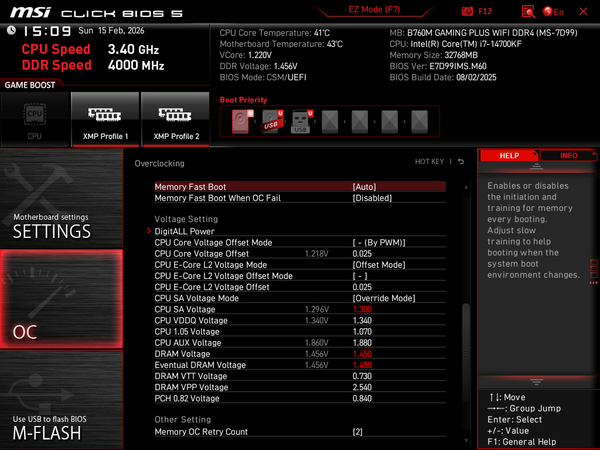Toggle the CPU Game Boost button

[x=35, y=119]
